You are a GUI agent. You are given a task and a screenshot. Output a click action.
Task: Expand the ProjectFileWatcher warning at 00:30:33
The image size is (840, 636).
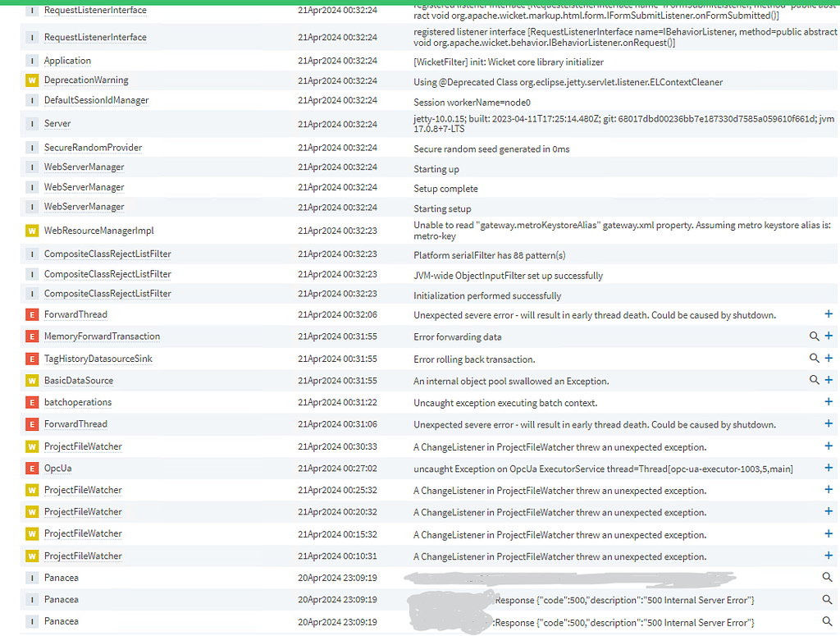(x=829, y=446)
